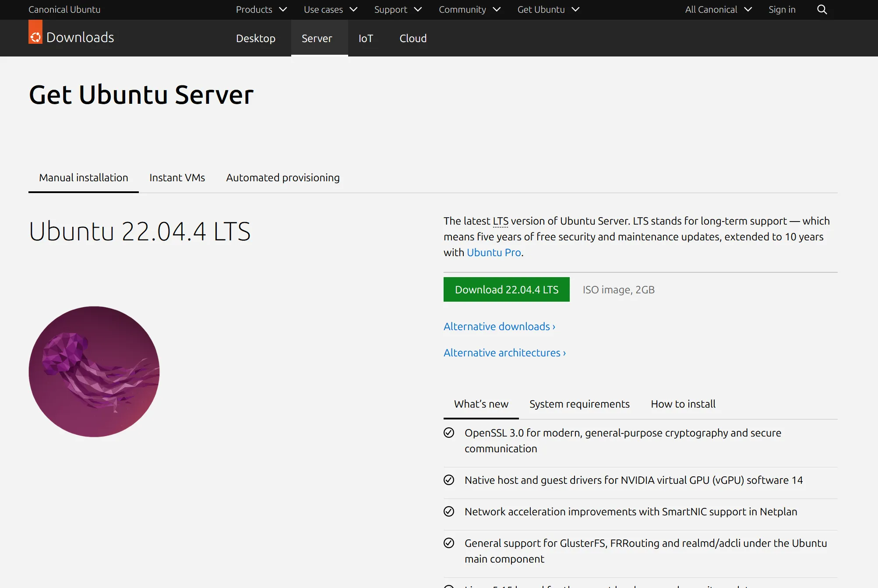878x588 pixels.
Task: Click the 'Ubuntu 22.04.4 LTS' heading
Action: [x=140, y=231]
